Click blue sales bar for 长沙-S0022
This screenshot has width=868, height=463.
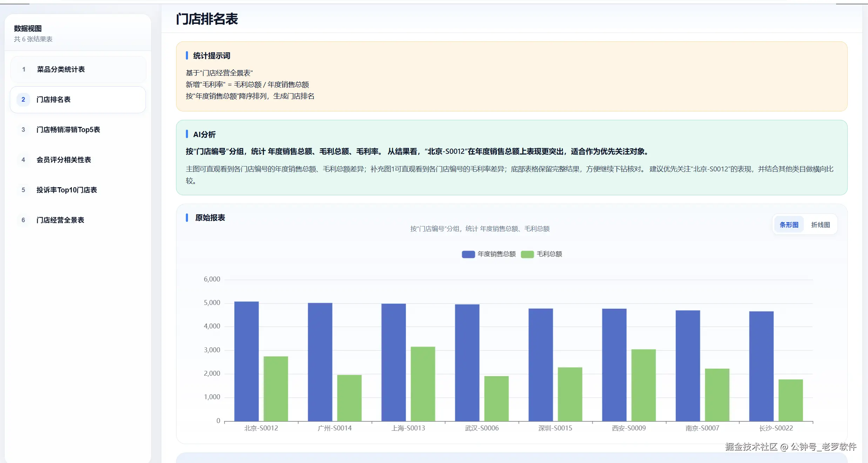point(761,366)
